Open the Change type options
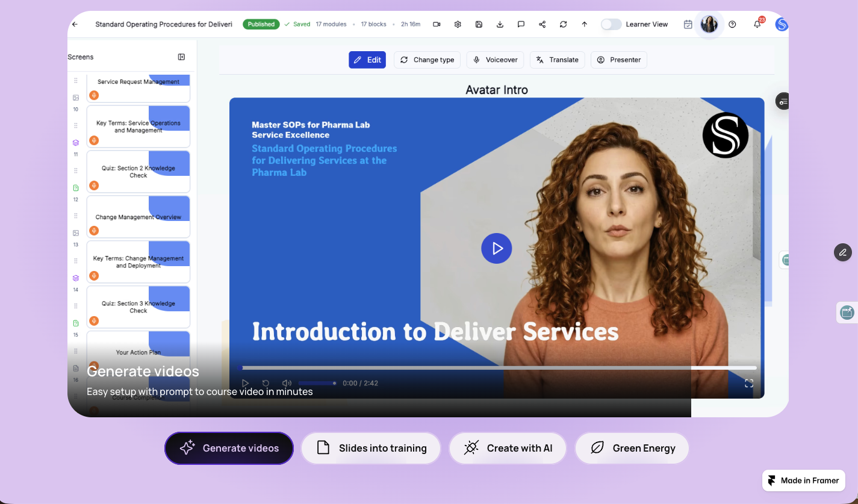This screenshot has height=504, width=858. (x=427, y=60)
